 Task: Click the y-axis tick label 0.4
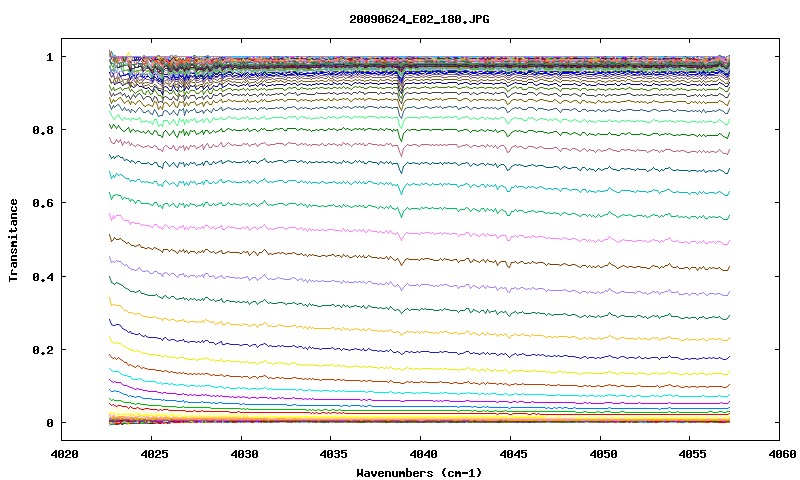(43, 276)
